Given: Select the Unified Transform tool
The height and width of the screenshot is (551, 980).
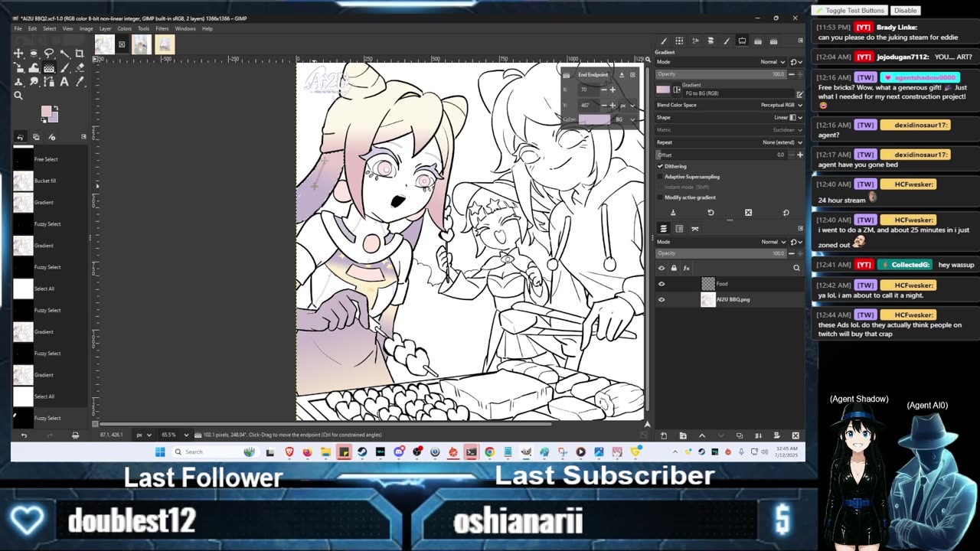Looking at the screenshot, I should pyautogui.click(x=18, y=67).
